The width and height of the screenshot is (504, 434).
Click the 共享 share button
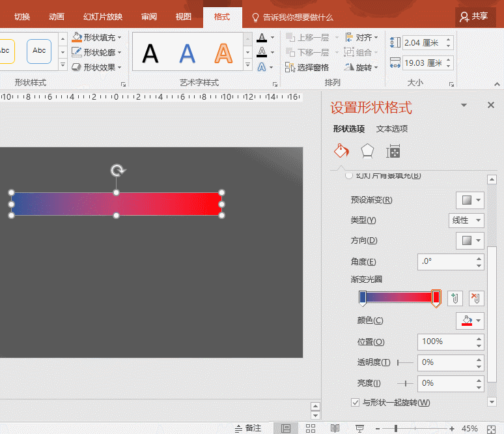474,17
